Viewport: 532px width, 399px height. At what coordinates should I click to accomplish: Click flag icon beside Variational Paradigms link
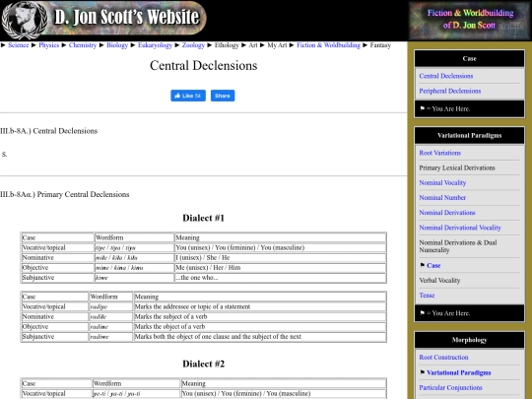click(x=422, y=372)
